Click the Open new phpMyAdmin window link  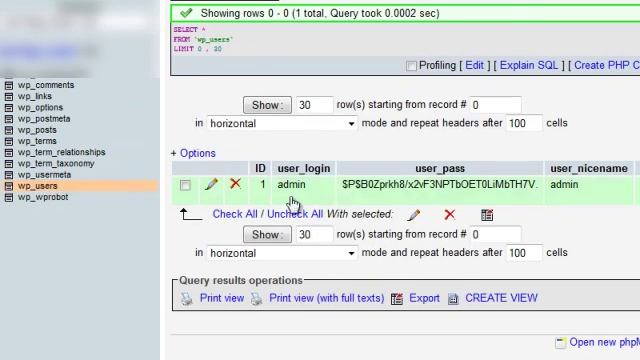(604, 342)
